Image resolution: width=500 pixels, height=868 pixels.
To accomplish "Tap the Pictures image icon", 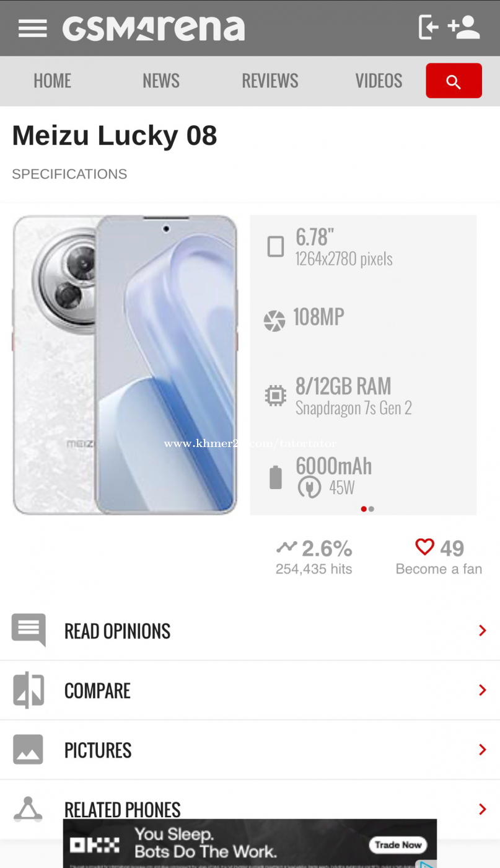I will [29, 750].
